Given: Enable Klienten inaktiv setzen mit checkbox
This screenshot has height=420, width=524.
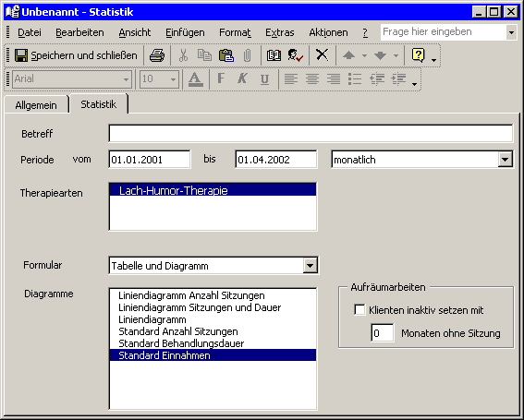Looking at the screenshot, I should click(359, 310).
